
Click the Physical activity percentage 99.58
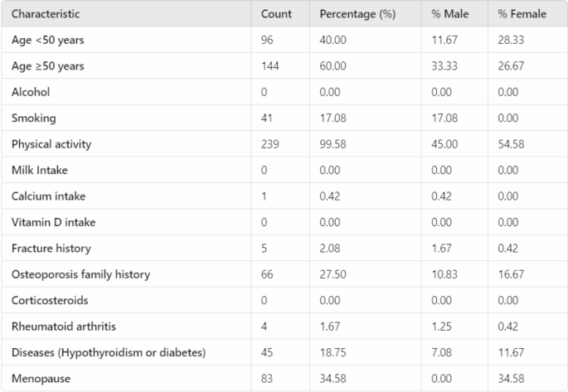[x=334, y=144]
